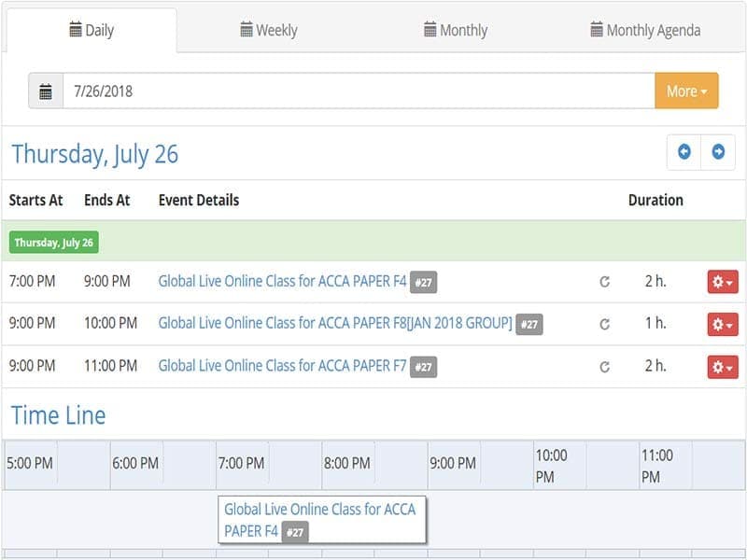The width and height of the screenshot is (747, 560).
Task: Click the recurrence icon for ACCA PAPER F7
Action: 604,368
